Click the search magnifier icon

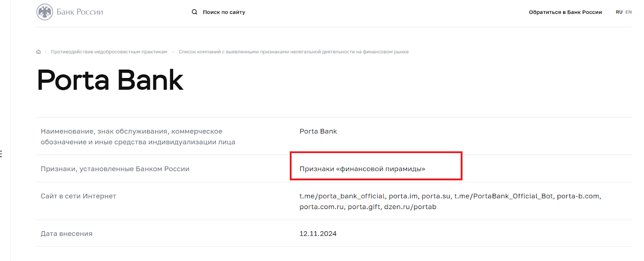coord(194,12)
